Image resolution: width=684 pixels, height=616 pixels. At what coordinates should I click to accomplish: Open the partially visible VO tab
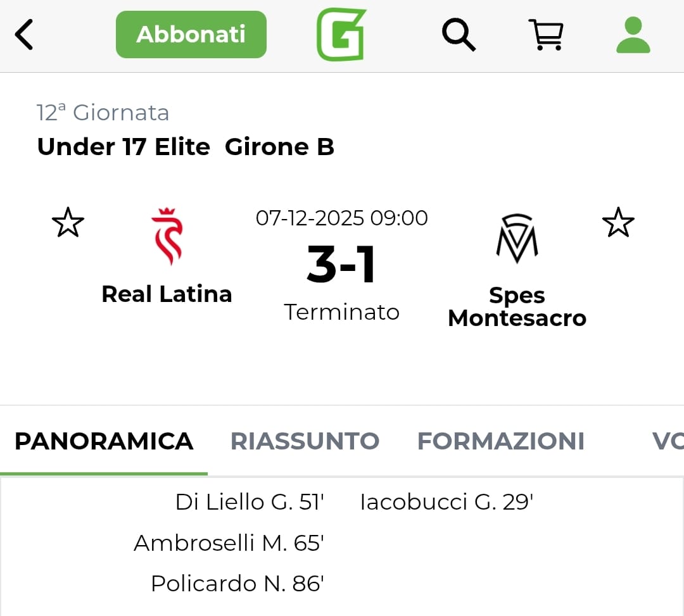[x=667, y=441]
